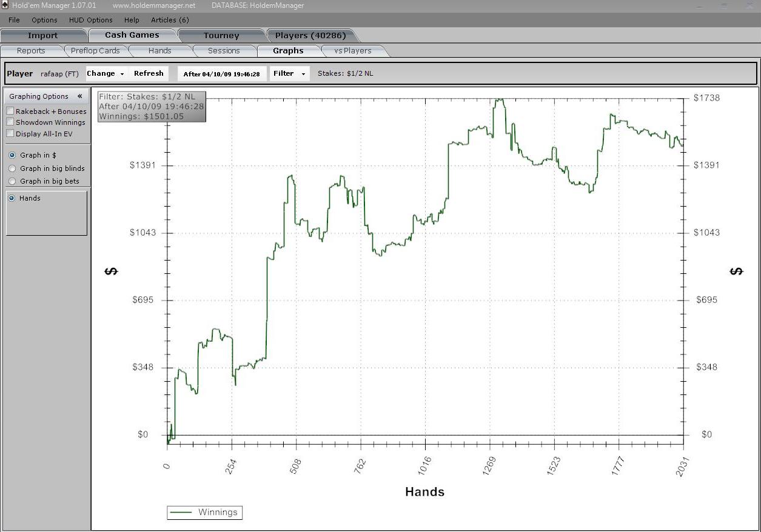Open the Help menu
The width and height of the screenshot is (761, 532).
[x=132, y=20]
